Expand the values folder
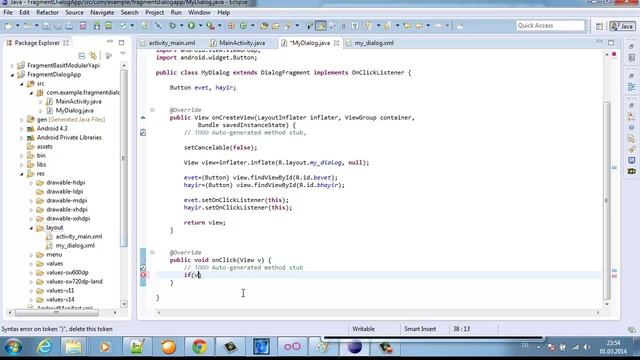This screenshot has width=640, height=360. coord(31,264)
